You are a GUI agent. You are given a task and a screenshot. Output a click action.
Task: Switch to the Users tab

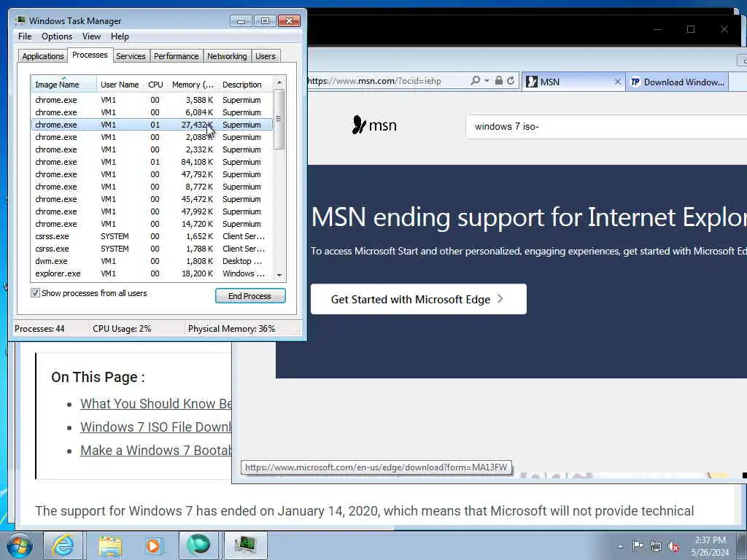click(266, 56)
